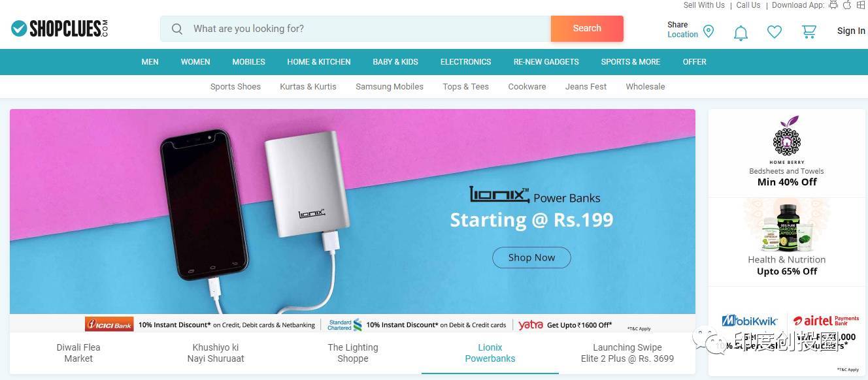Open wishlist heart icon
This screenshot has height=380, width=868.
pos(775,31)
